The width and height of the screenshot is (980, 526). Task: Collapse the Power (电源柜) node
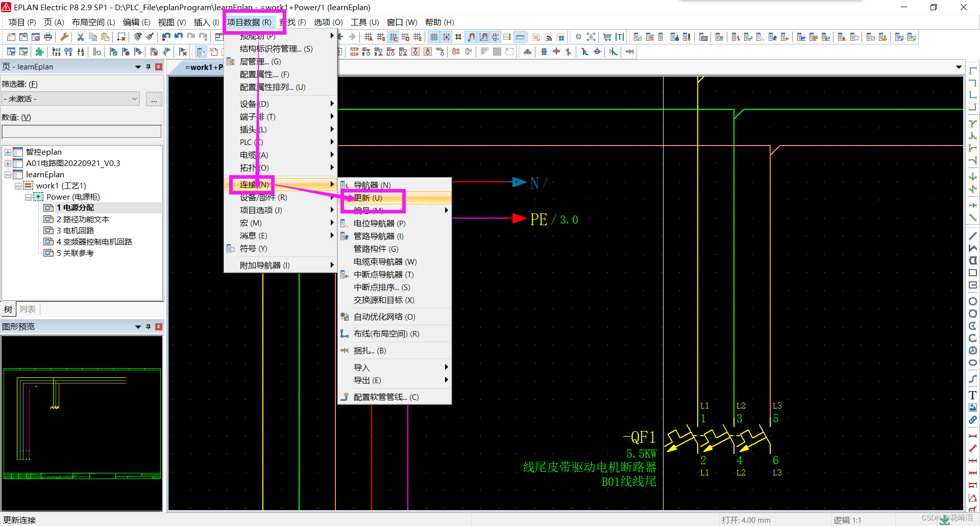28,197
